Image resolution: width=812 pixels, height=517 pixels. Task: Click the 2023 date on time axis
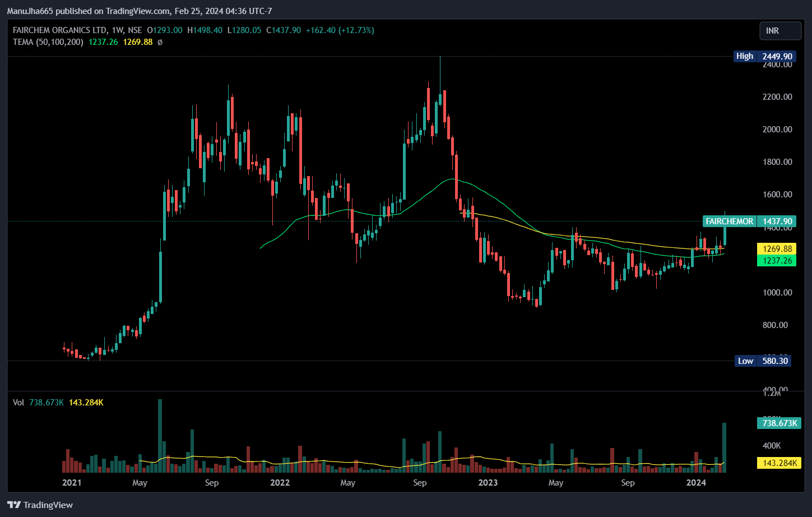point(488,483)
